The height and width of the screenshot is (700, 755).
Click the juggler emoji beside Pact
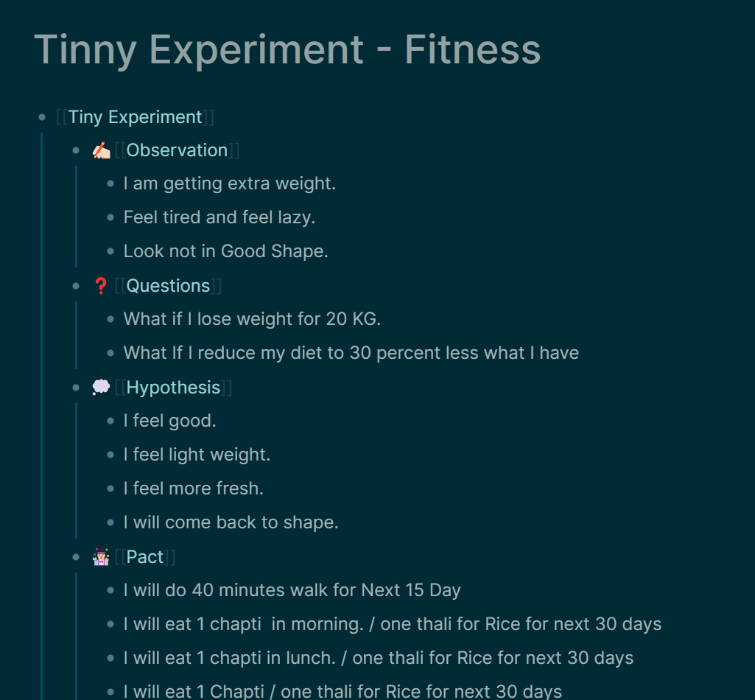[x=101, y=557]
